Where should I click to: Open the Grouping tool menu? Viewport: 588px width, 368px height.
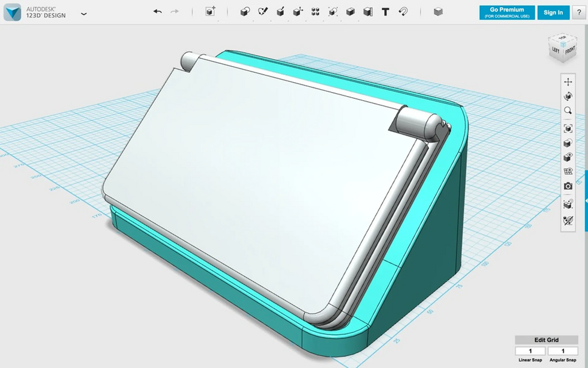click(332, 11)
